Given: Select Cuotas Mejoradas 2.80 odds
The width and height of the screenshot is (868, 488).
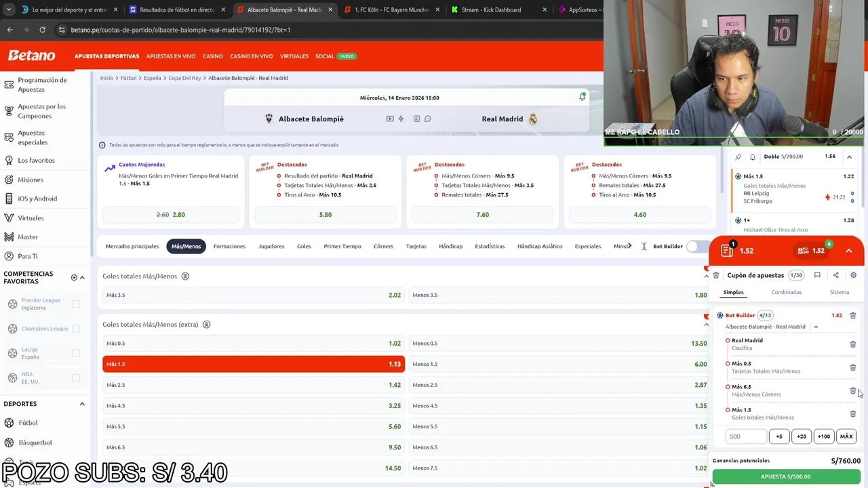Looking at the screenshot, I should (x=171, y=215).
